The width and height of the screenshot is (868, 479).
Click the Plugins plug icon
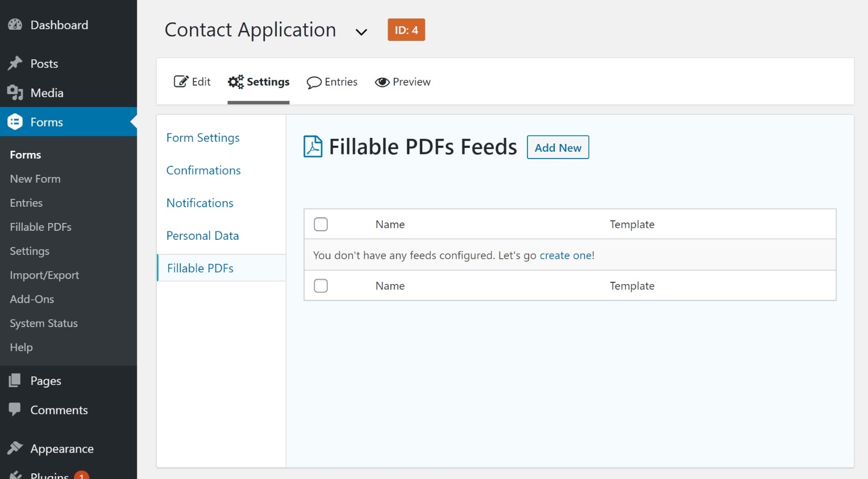point(15,475)
